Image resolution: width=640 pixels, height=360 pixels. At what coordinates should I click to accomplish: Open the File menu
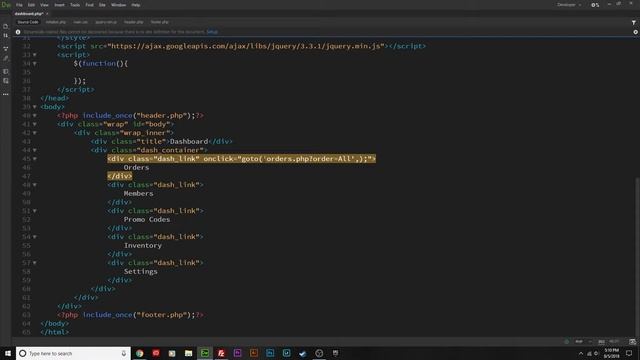[x=19, y=5]
